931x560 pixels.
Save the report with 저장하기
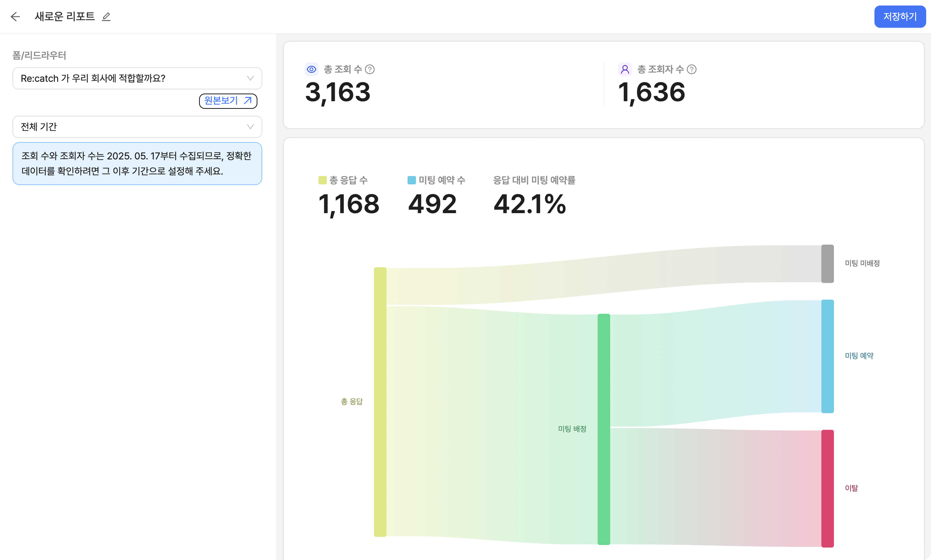pos(900,17)
